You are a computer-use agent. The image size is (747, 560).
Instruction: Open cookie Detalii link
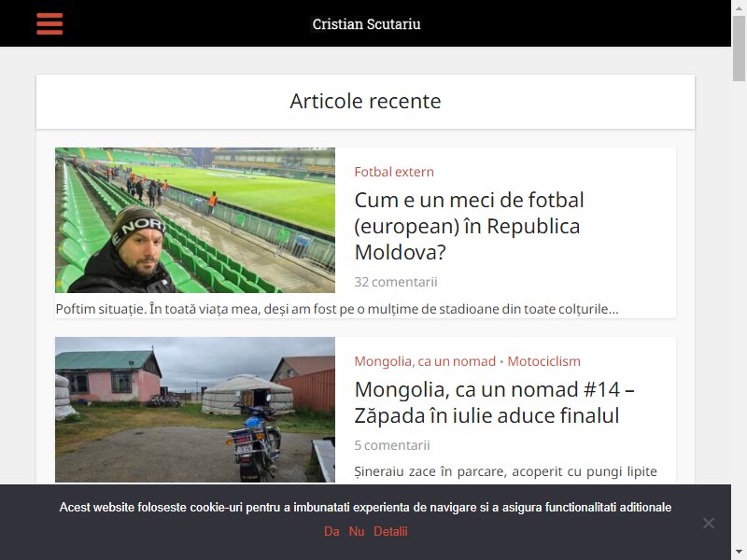pos(390,531)
